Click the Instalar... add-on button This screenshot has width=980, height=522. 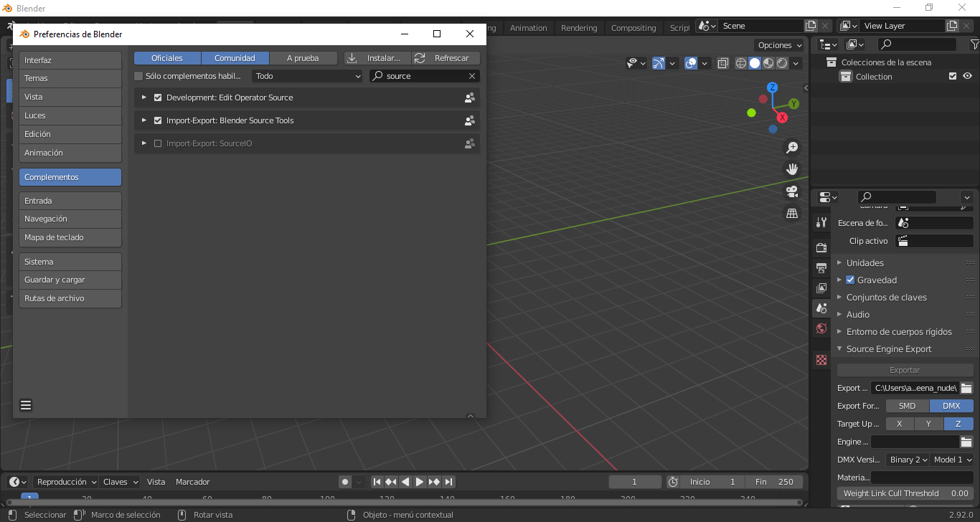coord(377,58)
